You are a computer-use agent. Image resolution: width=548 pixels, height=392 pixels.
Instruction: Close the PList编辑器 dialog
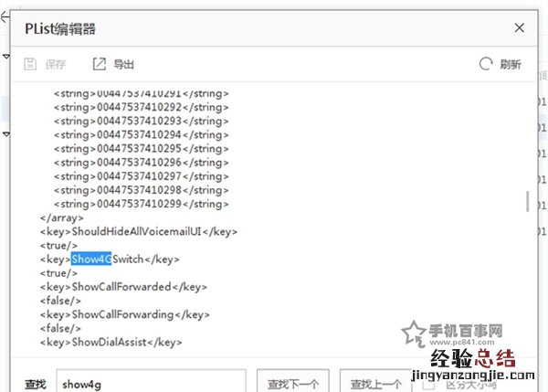pyautogui.click(x=520, y=28)
